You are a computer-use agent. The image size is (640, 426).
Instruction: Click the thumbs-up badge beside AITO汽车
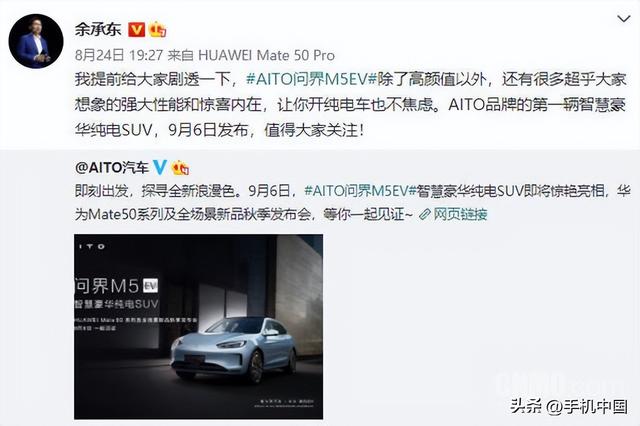click(x=180, y=167)
